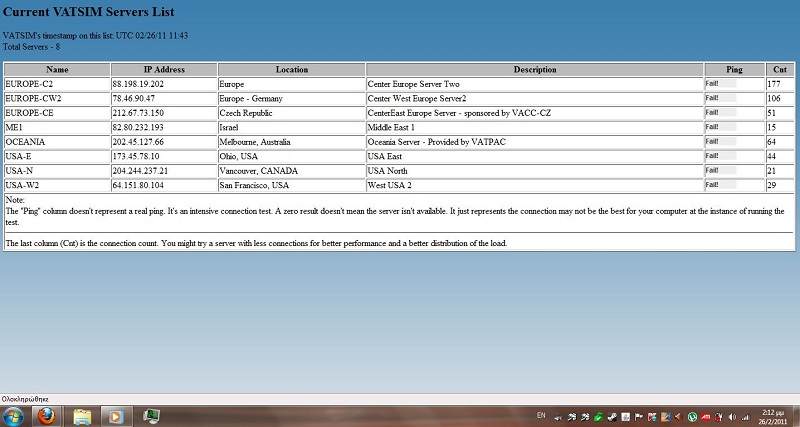Image resolution: width=800 pixels, height=427 pixels.
Task: Click the Ping Fail! bar for USA-W2
Action: click(720, 185)
